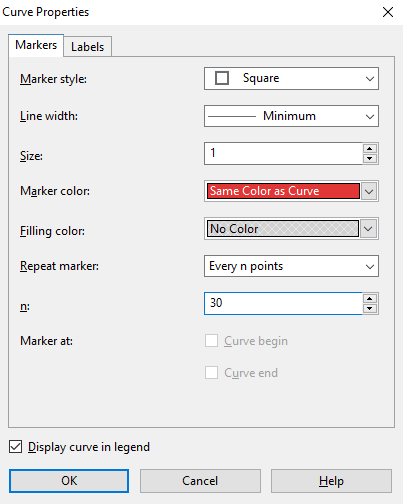The image size is (403, 504).
Task: Open Filling color dropdown arrow
Action: [x=369, y=229]
